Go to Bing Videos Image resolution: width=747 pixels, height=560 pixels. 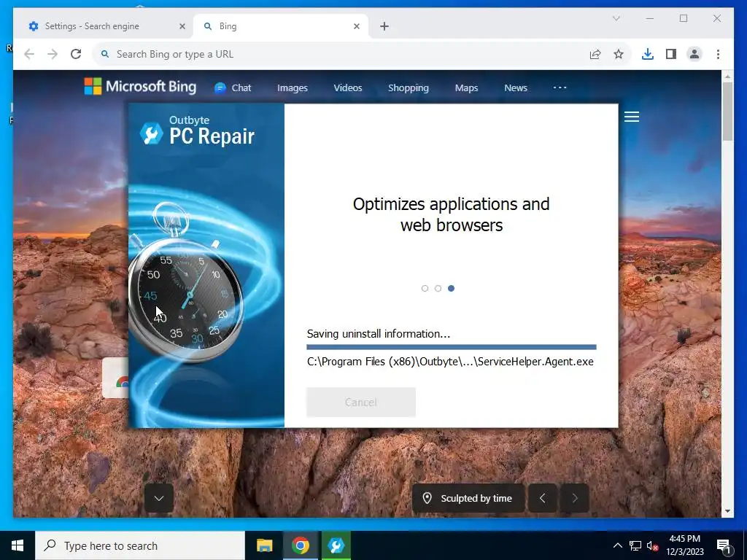click(348, 87)
